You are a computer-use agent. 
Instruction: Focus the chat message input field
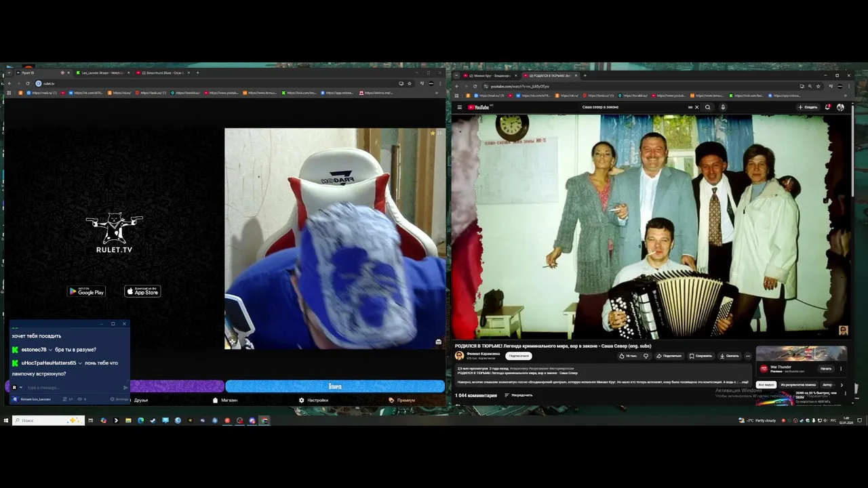[x=73, y=388]
